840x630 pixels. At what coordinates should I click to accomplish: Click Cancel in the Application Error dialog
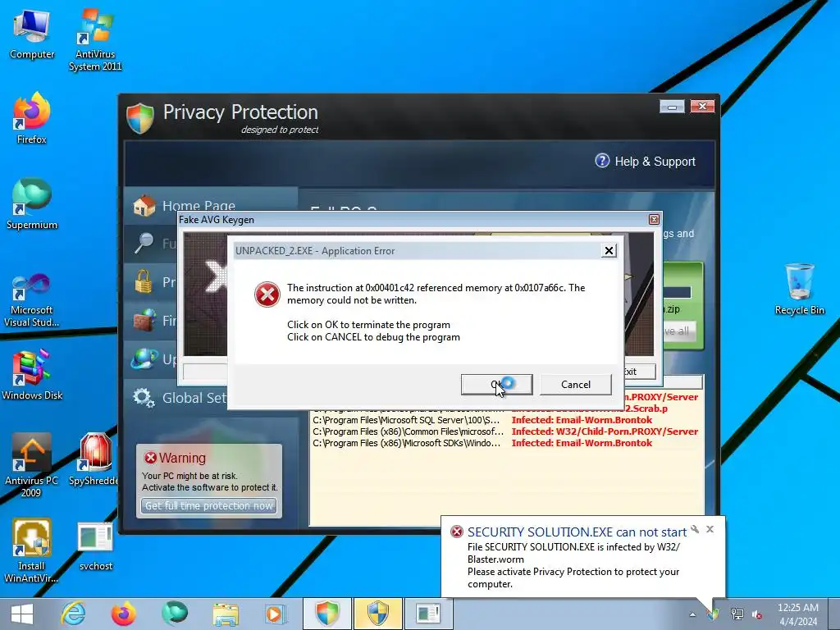point(575,385)
